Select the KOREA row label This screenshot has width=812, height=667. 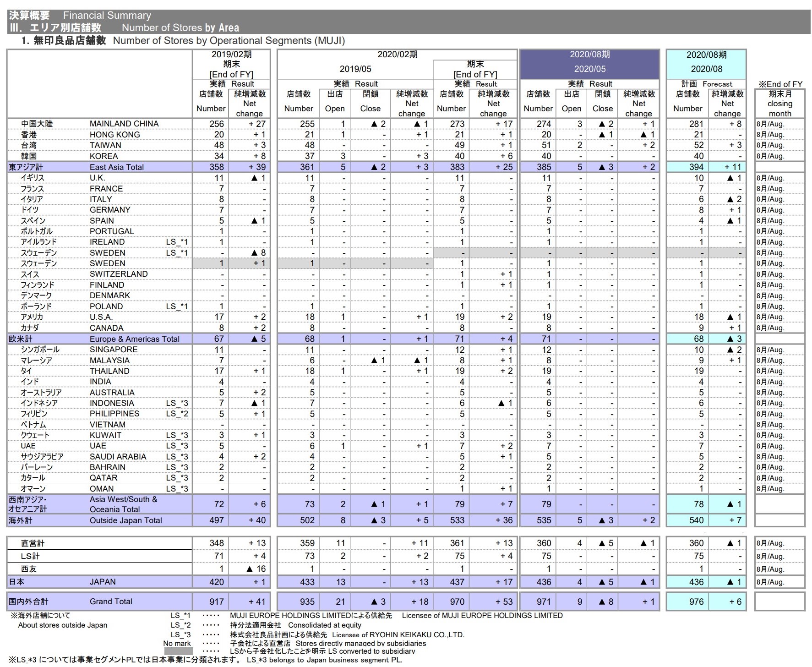[104, 156]
